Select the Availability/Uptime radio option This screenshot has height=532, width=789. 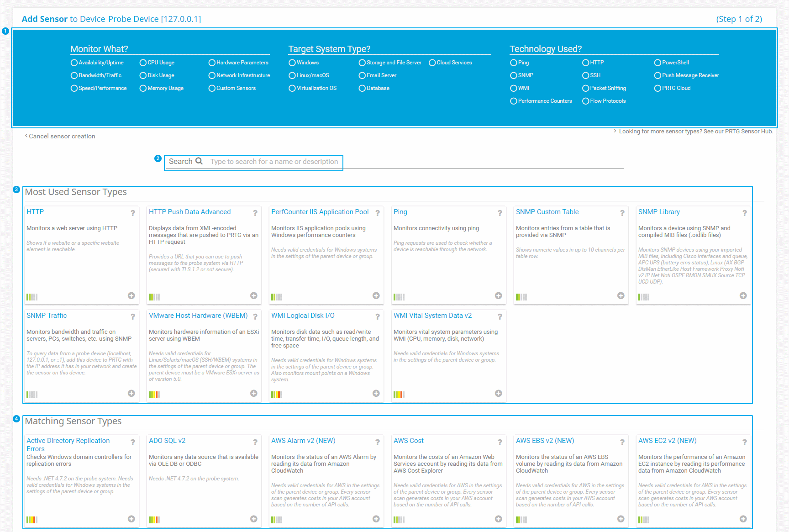pos(74,63)
